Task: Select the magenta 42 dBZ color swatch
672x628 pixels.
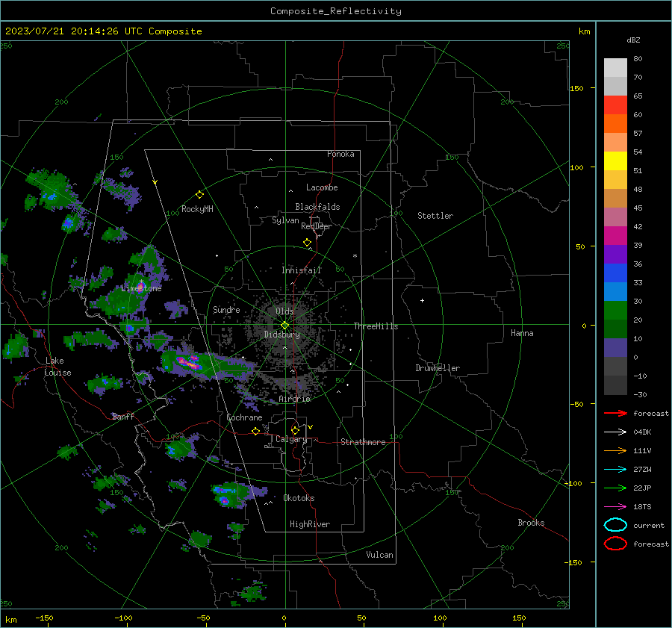Action: point(615,236)
